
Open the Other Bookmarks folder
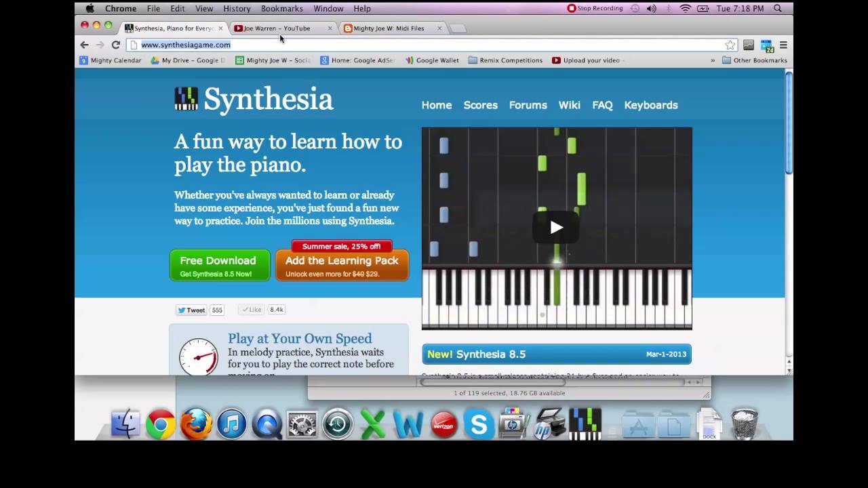[754, 60]
